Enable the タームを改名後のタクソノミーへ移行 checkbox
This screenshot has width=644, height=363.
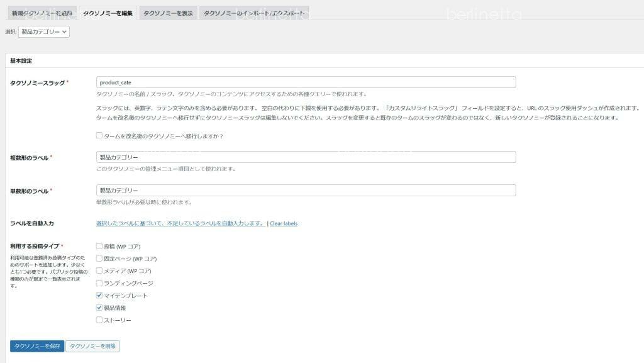tap(99, 136)
